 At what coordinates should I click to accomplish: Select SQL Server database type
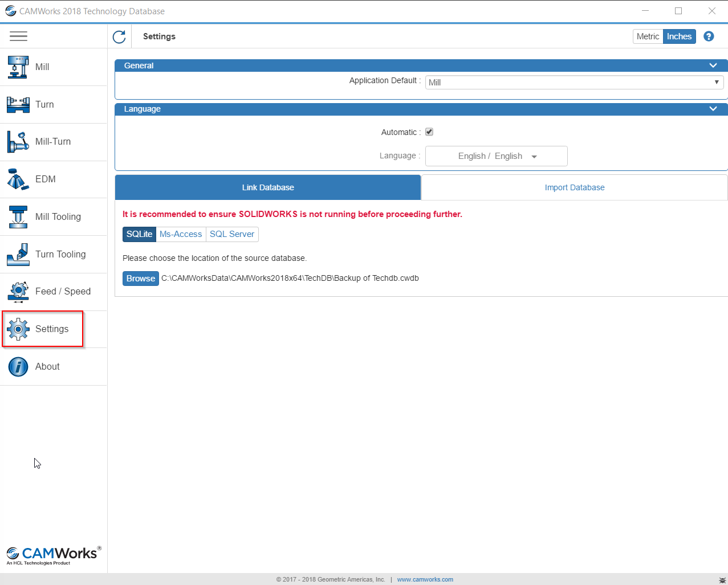232,234
